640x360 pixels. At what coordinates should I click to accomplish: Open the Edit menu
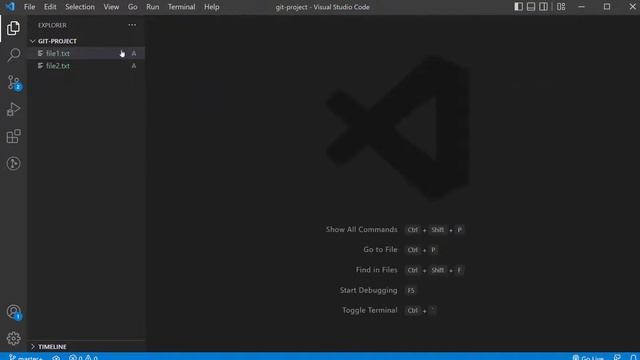tap(50, 7)
